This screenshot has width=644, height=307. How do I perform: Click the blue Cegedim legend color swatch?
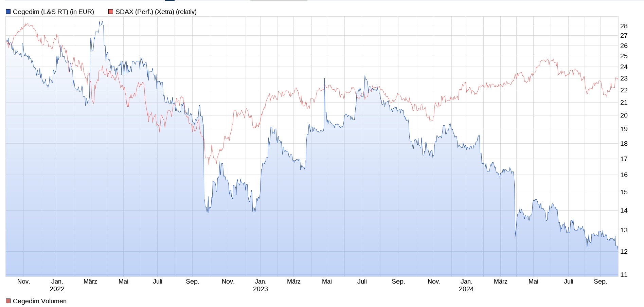8,12
